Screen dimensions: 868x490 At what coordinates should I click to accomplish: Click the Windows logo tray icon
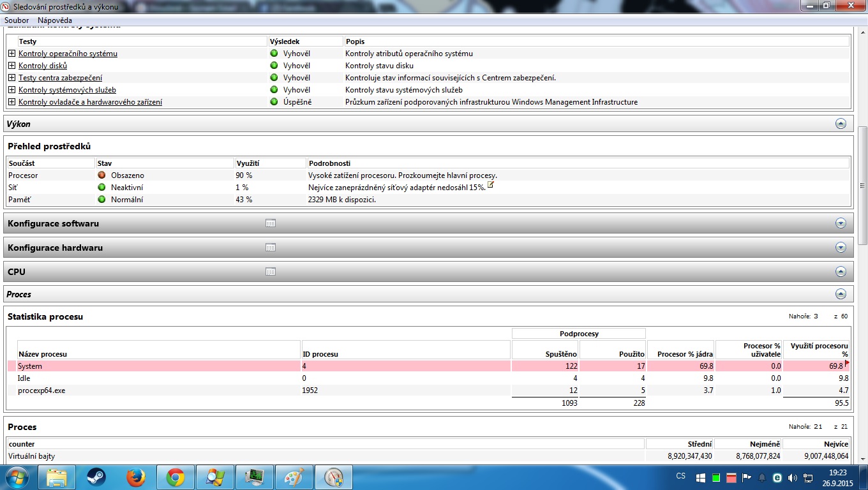pos(700,477)
